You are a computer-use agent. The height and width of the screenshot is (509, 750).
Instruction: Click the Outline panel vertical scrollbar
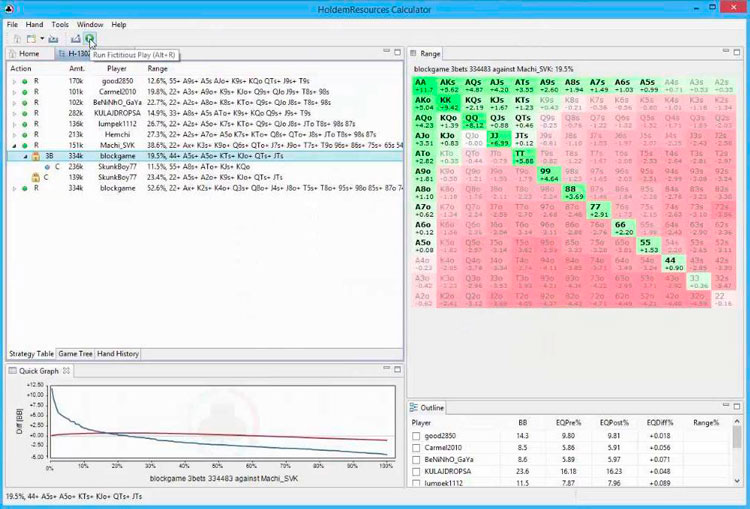pyautogui.click(x=736, y=445)
